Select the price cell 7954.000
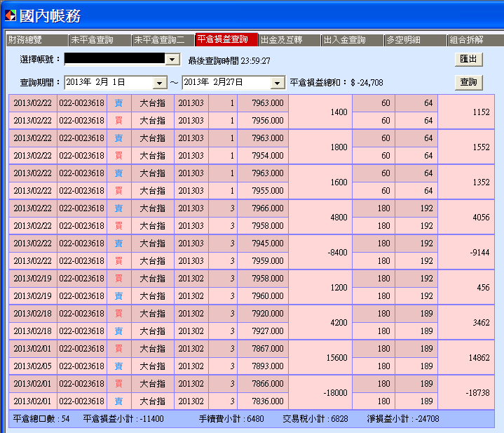The height and width of the screenshot is (433, 504). coord(263,156)
